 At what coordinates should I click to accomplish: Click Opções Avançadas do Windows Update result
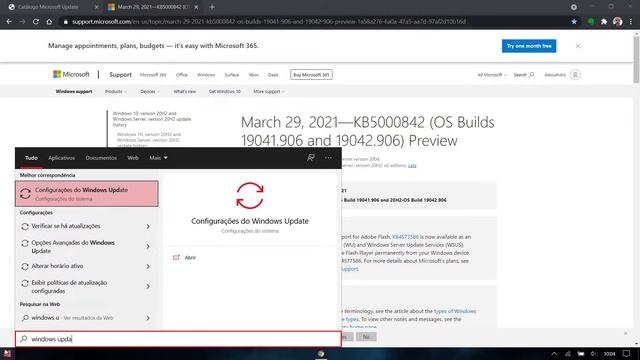pyautogui.click(x=73, y=247)
